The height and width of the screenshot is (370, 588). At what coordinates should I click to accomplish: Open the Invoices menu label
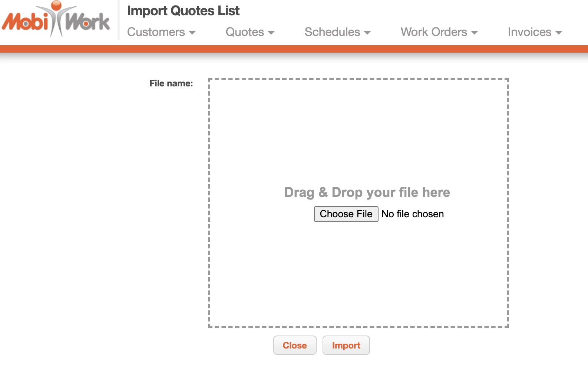coord(529,32)
